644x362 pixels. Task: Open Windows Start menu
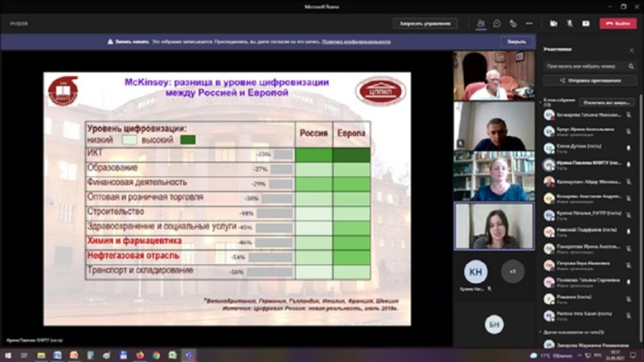pos(8,355)
